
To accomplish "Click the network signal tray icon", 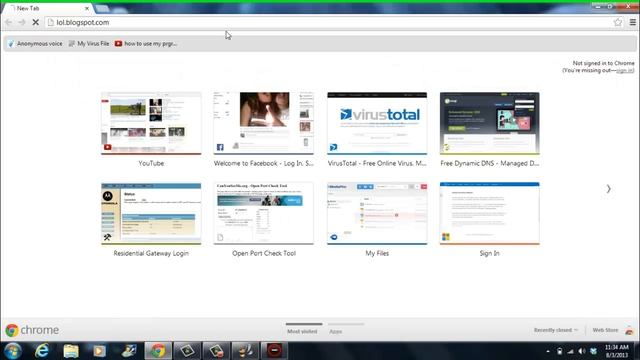I will tap(571, 351).
